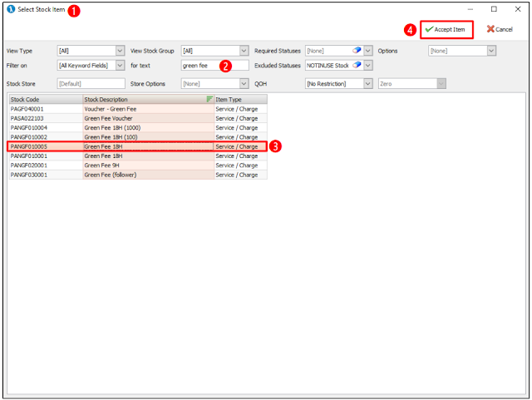532x400 pixels.
Task: Click the Accept Item button
Action: tap(446, 30)
